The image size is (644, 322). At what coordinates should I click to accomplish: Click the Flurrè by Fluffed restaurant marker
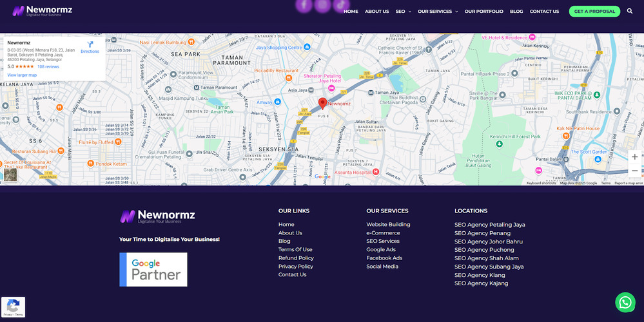(118, 142)
